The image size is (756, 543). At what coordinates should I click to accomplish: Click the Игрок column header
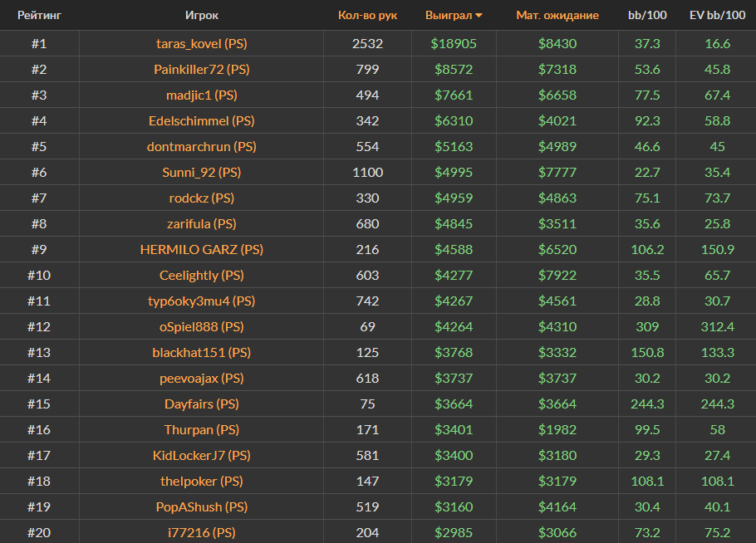pyautogui.click(x=202, y=15)
